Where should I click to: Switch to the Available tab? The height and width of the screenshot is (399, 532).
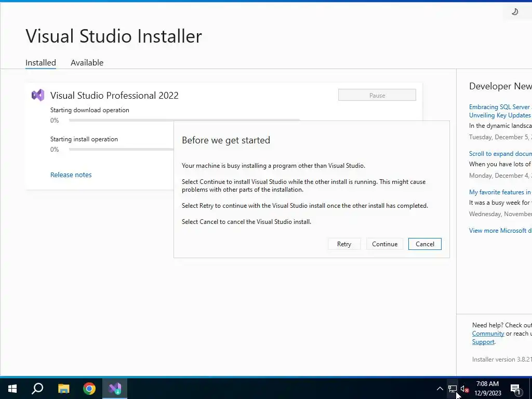pos(87,63)
